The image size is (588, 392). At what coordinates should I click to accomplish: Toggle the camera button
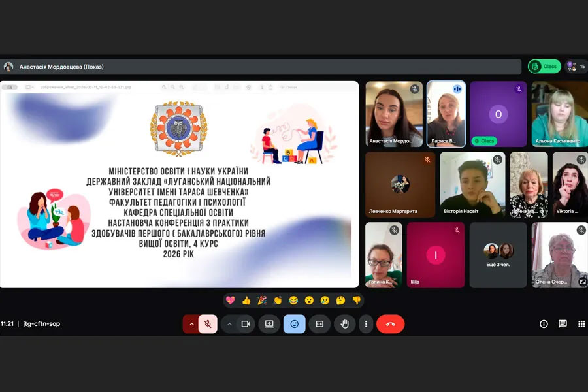pyautogui.click(x=246, y=324)
